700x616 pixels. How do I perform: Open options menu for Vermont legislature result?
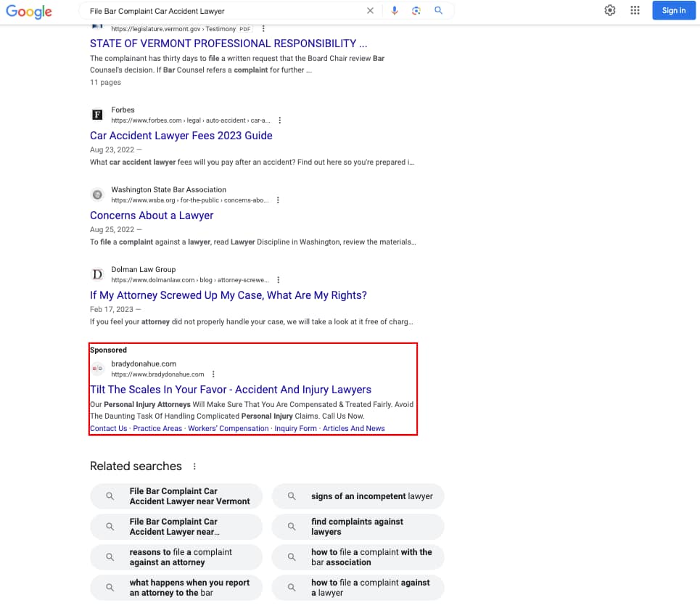point(263,28)
